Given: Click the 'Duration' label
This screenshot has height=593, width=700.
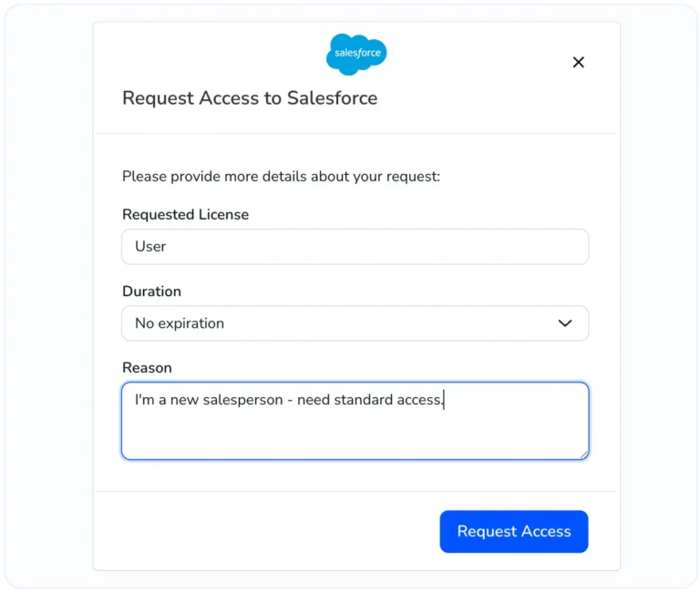Looking at the screenshot, I should (x=152, y=291).
